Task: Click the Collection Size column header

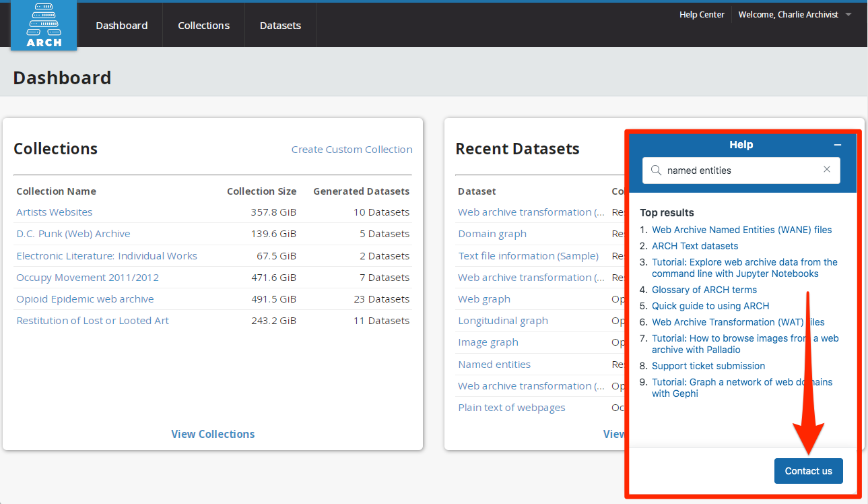Action: tap(261, 191)
